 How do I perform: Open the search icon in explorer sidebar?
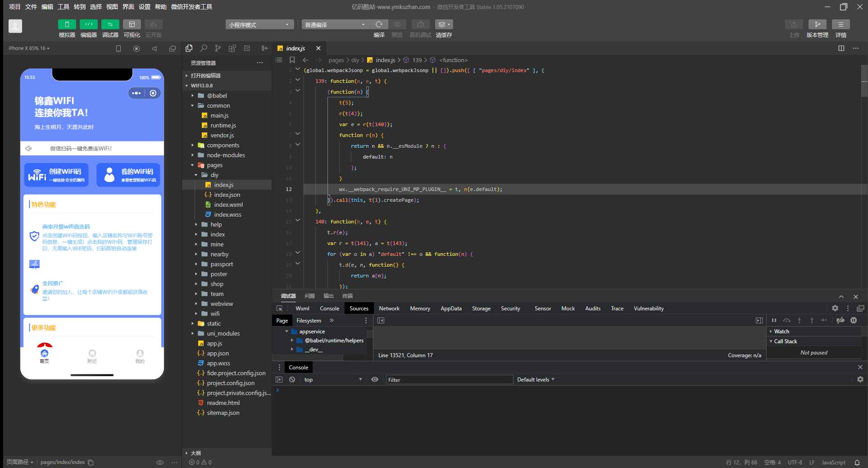tap(204, 48)
